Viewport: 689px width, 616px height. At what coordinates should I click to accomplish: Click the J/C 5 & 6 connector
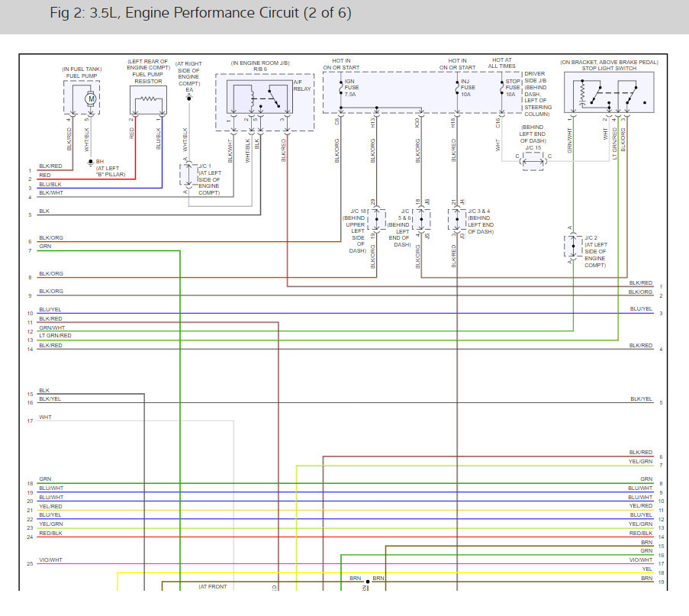pyautogui.click(x=421, y=219)
